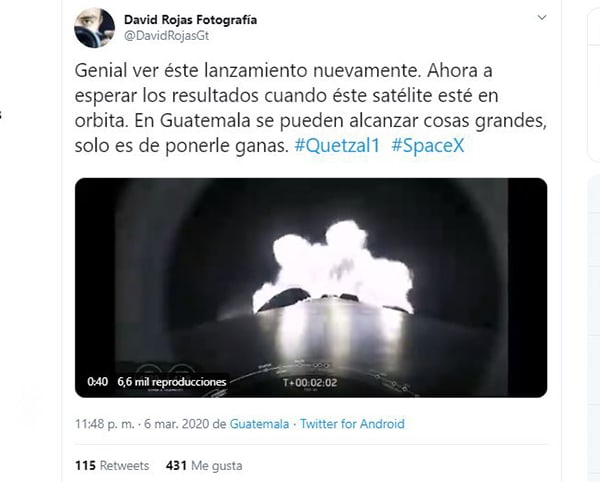The width and height of the screenshot is (600, 482).
Task: Open the 11:48 p. m. tweet timestamp
Action: [x=104, y=424]
